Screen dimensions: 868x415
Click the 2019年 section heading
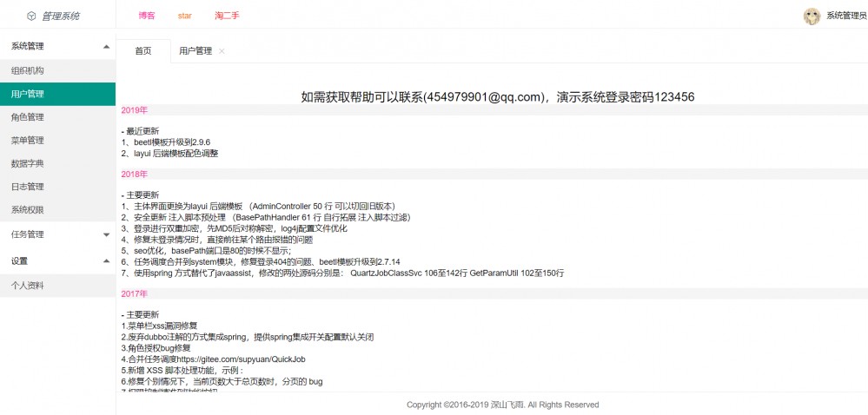tap(135, 110)
